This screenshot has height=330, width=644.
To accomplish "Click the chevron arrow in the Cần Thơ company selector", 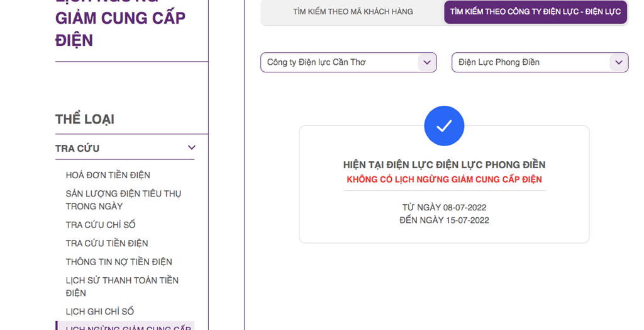I will [427, 62].
